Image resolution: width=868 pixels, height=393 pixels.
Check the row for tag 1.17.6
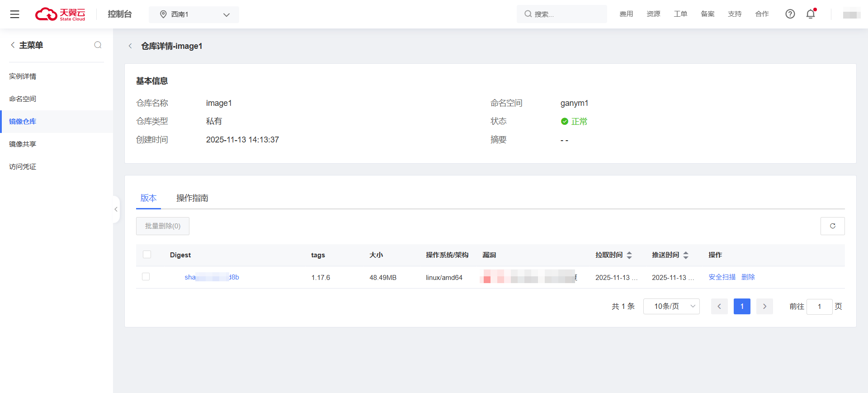coord(146,277)
